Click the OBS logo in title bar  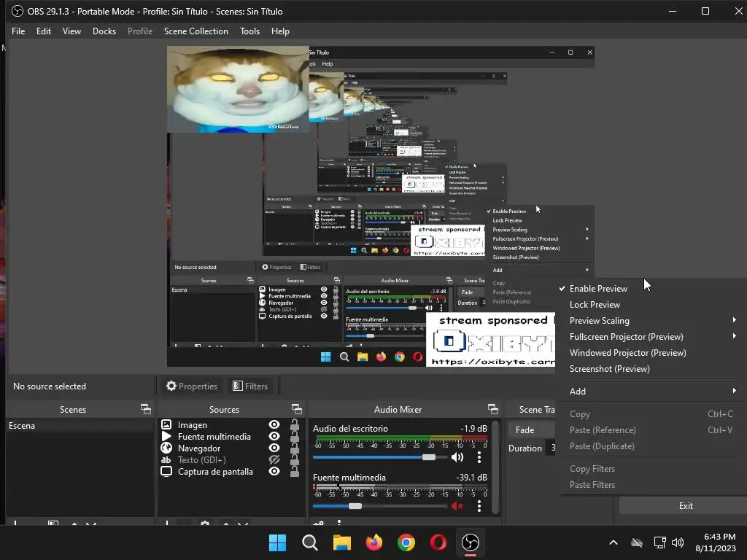18,11
